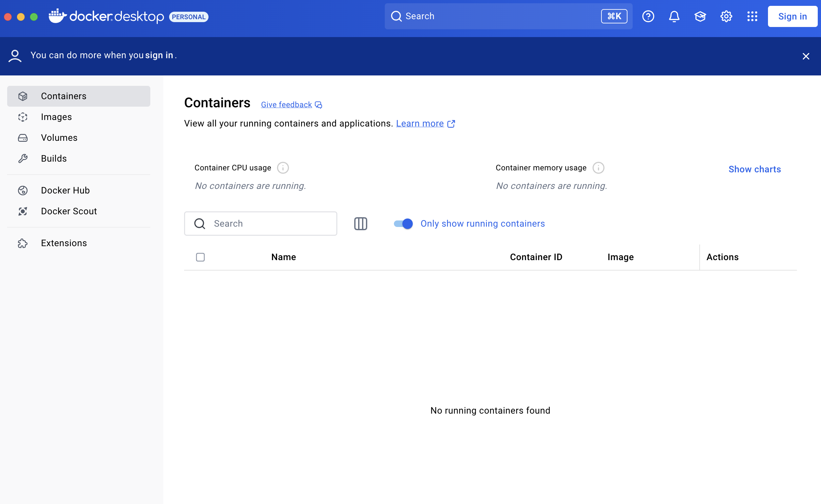Toggle Only show running containers switch
The image size is (821, 504).
[x=403, y=224]
